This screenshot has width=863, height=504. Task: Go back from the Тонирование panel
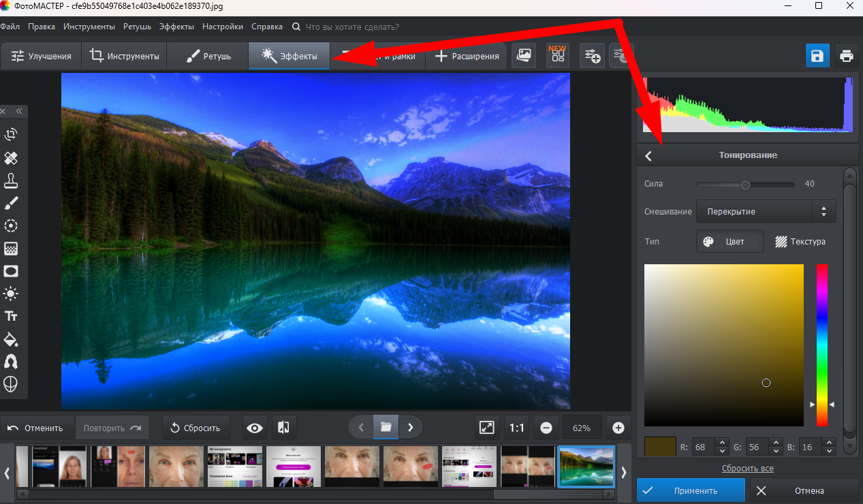coord(648,155)
